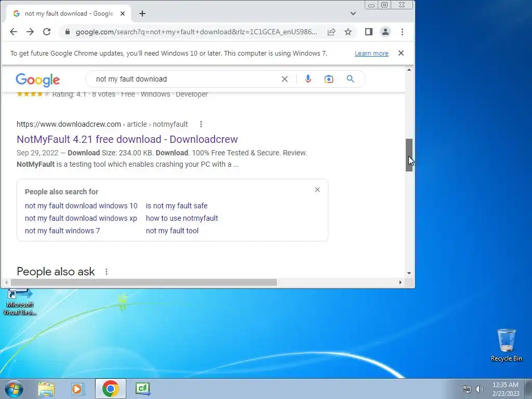The height and width of the screenshot is (399, 532).
Task: Open the Learn more link
Action: (371, 54)
